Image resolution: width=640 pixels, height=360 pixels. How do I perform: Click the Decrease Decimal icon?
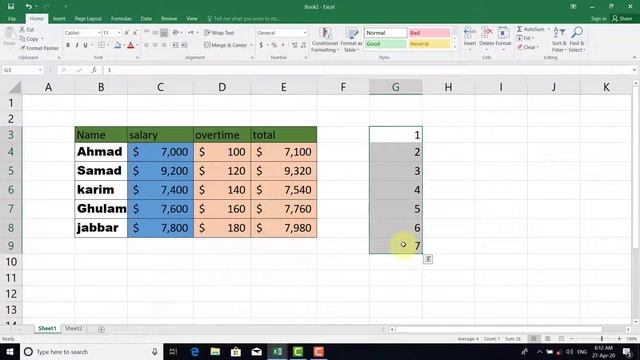(x=303, y=45)
